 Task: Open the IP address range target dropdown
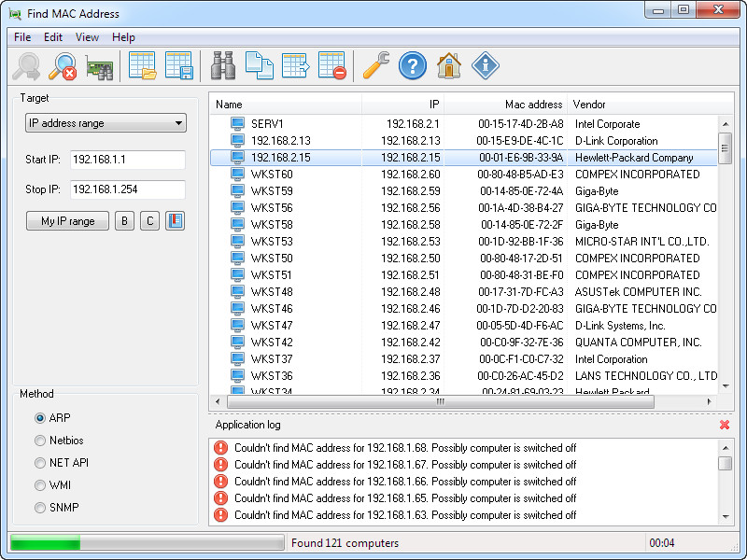coord(106,123)
